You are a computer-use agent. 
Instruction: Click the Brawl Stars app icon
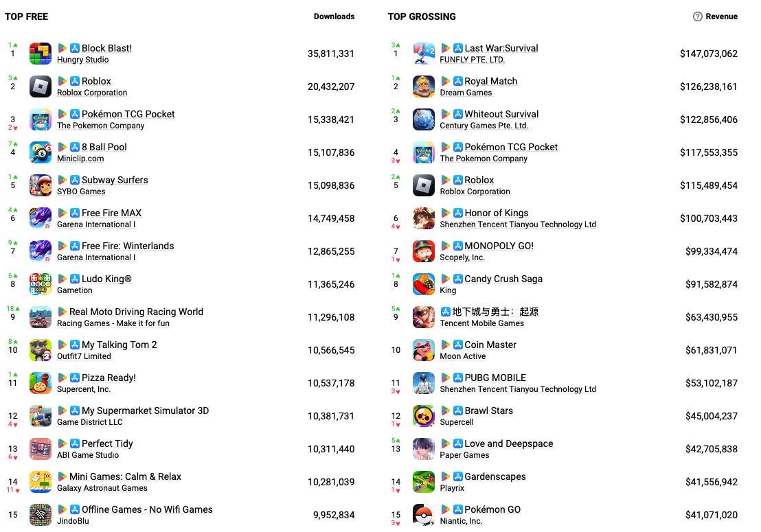424,416
